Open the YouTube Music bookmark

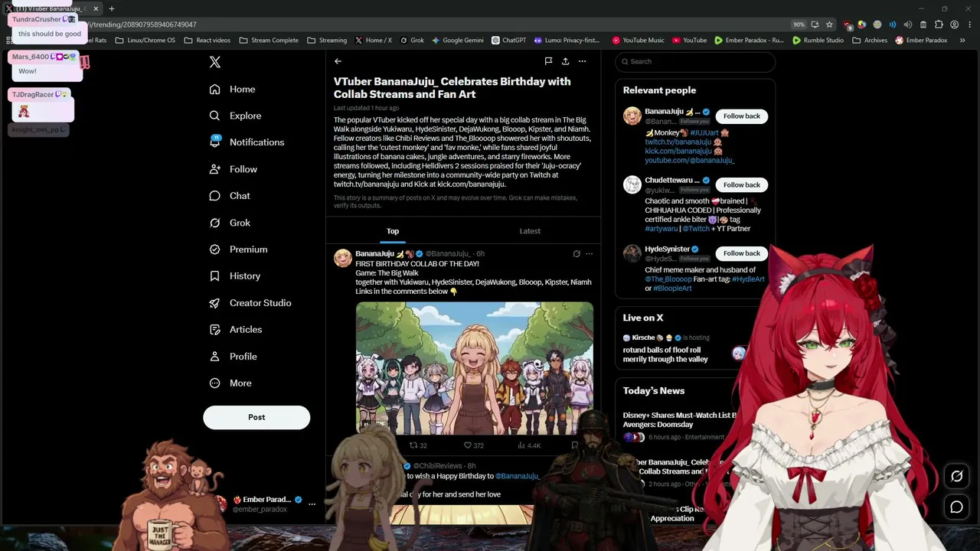[639, 40]
